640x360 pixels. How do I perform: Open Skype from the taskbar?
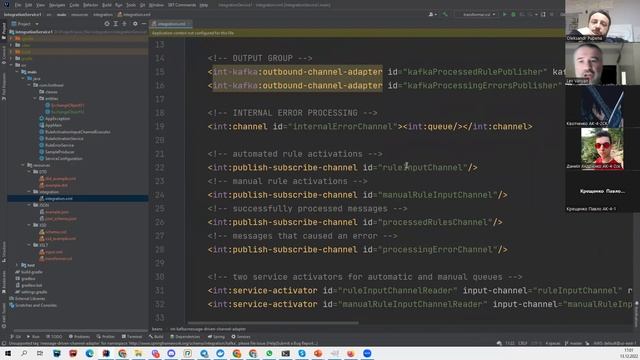coord(302,353)
